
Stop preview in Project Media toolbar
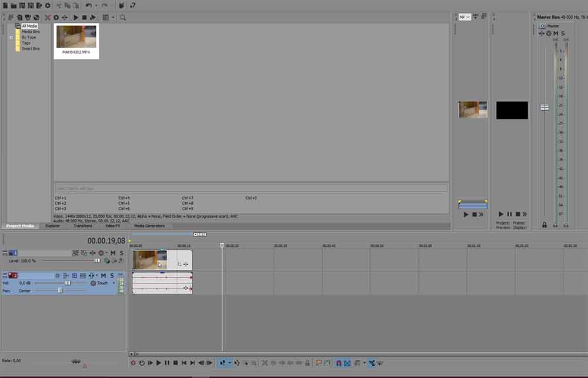coord(84,17)
